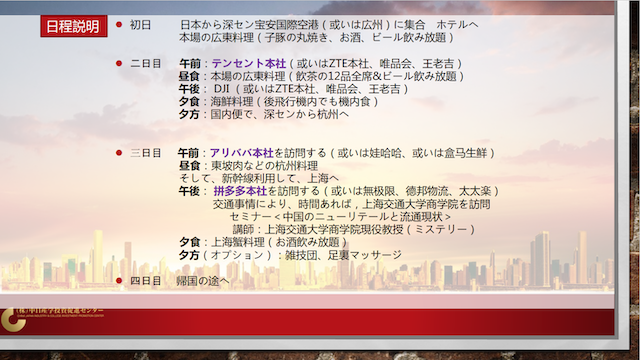The image size is (640, 360).
Task: Open the 拼多多本社 purple link
Action: [x=240, y=191]
